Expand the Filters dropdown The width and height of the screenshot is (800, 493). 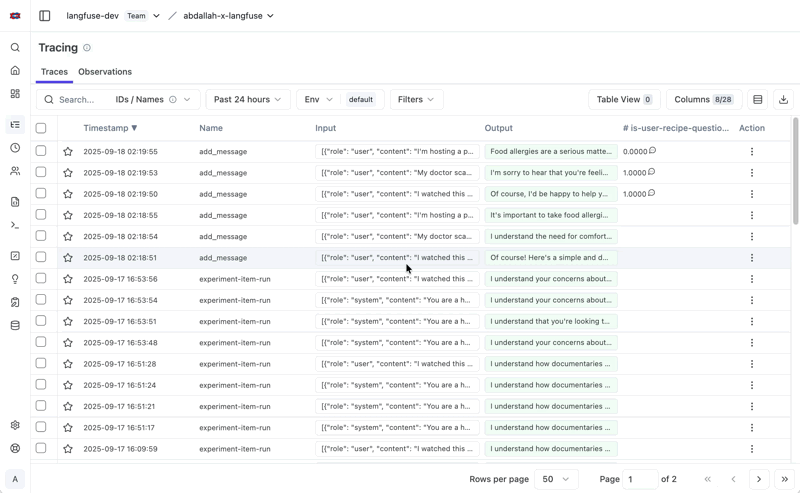(x=417, y=100)
